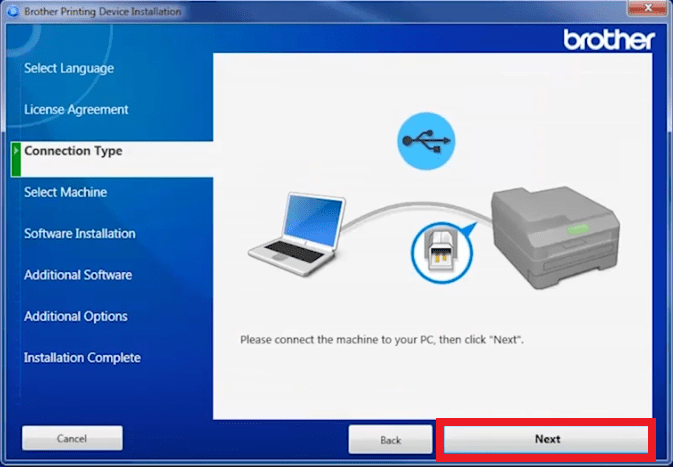Select the Connection Type step
The height and width of the screenshot is (467, 673).
pos(112,158)
